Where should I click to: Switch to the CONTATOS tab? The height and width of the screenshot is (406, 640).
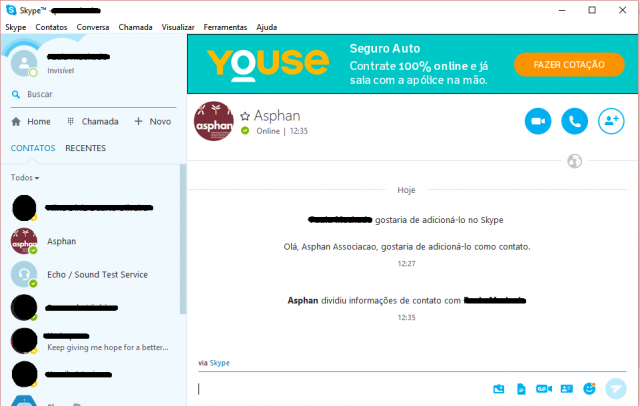tap(33, 148)
